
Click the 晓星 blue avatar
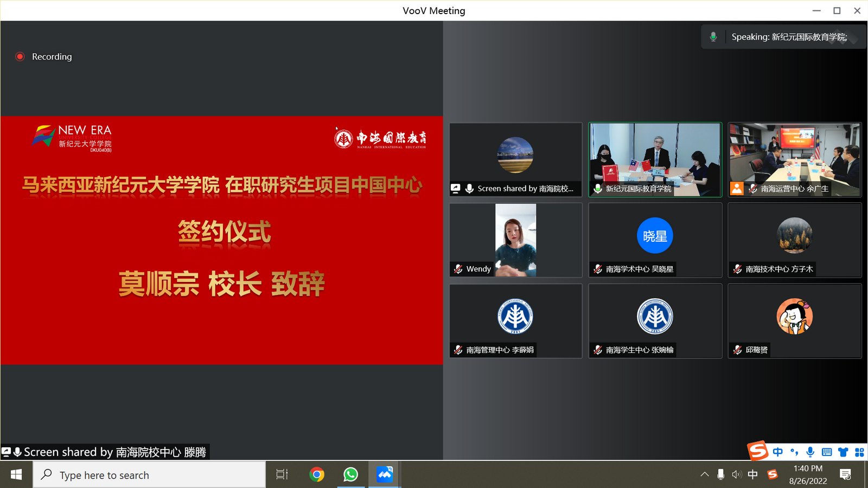(x=655, y=236)
